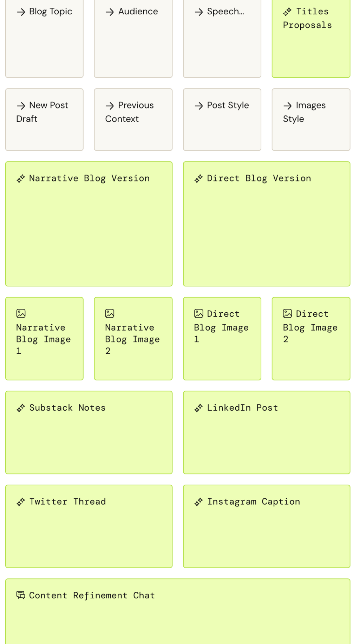Open the Images Style card
Viewport: 353px width, 644px height.
pos(311,120)
